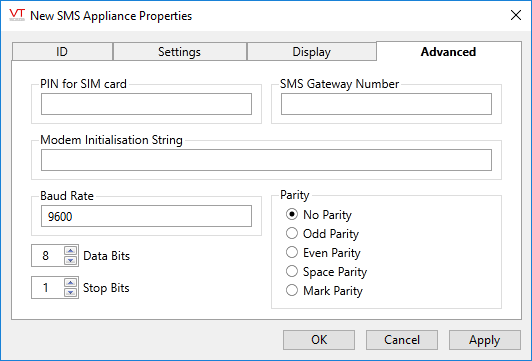Go to the Display tab

click(x=311, y=52)
